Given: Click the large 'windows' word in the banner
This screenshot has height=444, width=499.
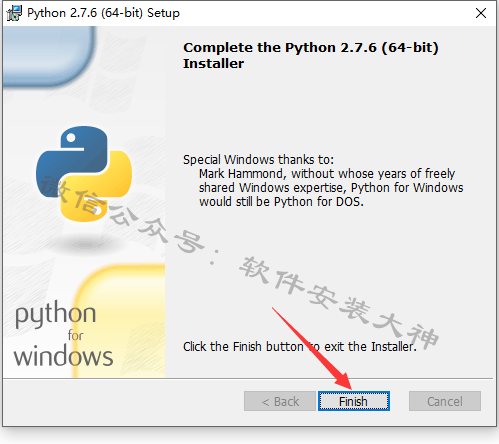Looking at the screenshot, I should point(63,356).
